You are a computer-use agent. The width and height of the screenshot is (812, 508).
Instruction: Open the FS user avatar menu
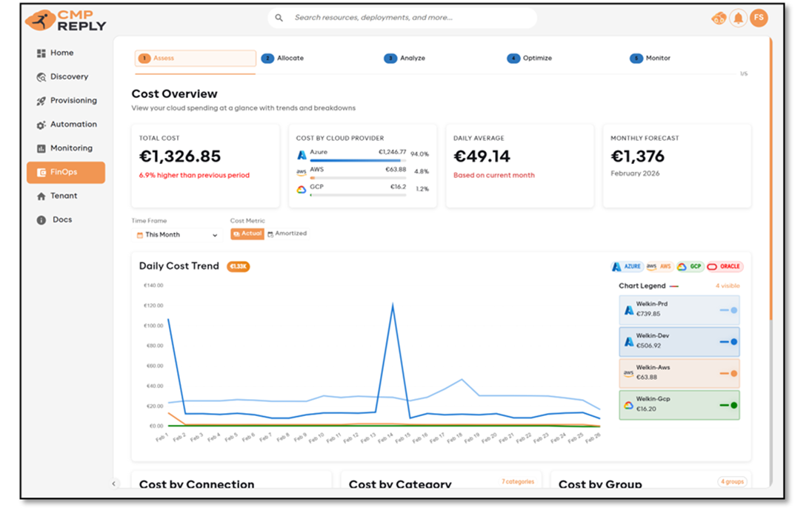pyautogui.click(x=759, y=19)
